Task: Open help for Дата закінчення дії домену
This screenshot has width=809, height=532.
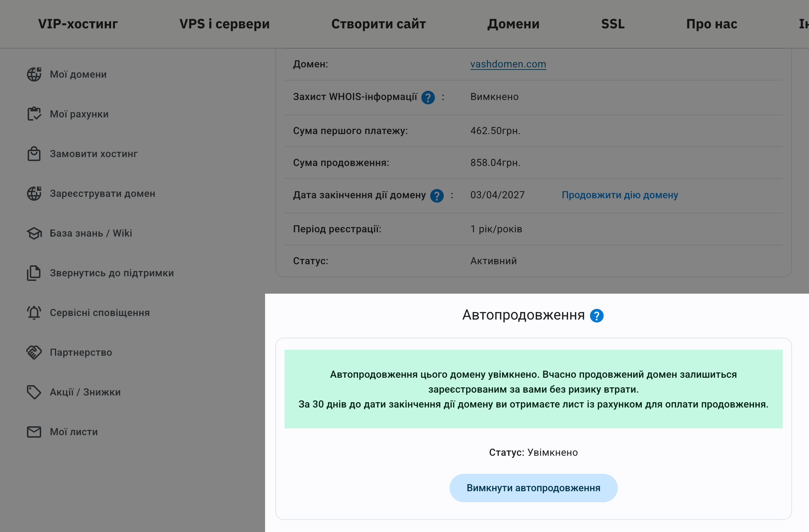Action: [437, 195]
